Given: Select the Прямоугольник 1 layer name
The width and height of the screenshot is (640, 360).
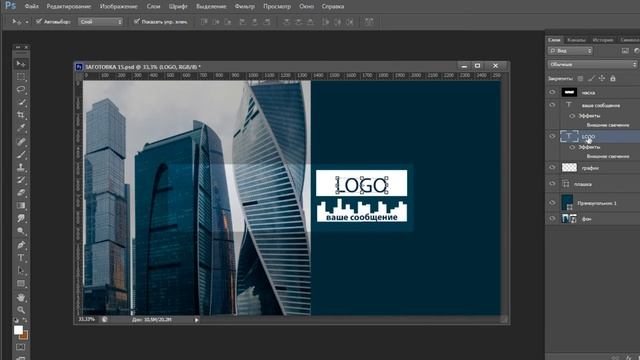Looking at the screenshot, I should click(597, 203).
